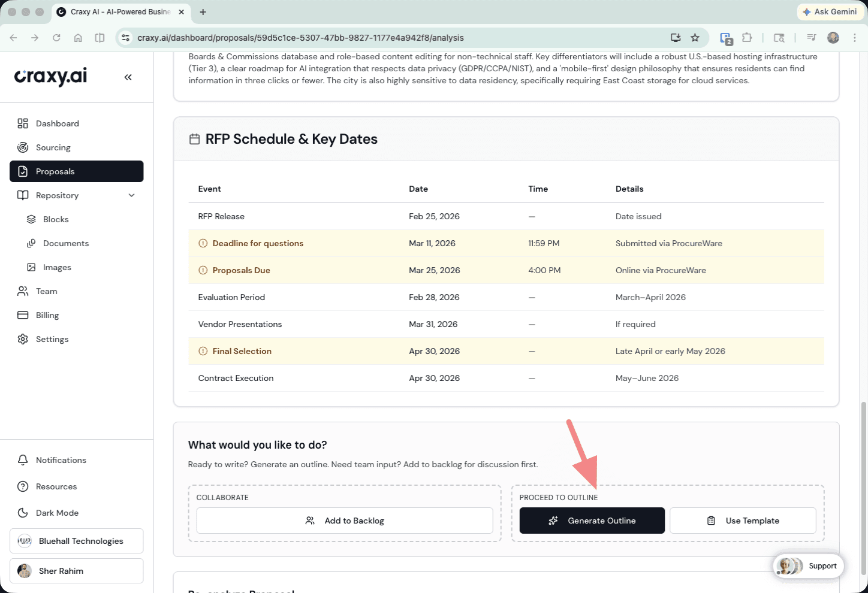Select the Vendor Presentations row text
Image resolution: width=868 pixels, height=593 pixels.
(240, 324)
